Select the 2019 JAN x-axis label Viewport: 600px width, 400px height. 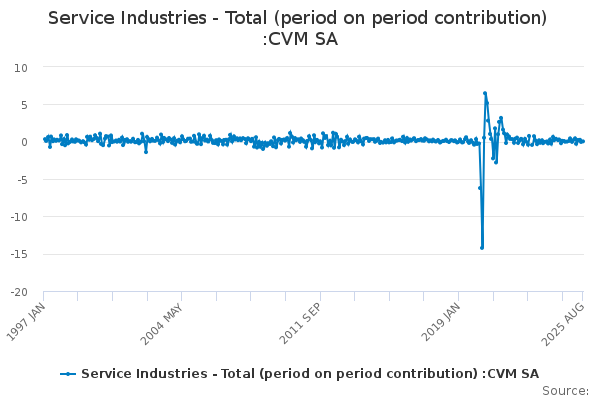tap(440, 322)
